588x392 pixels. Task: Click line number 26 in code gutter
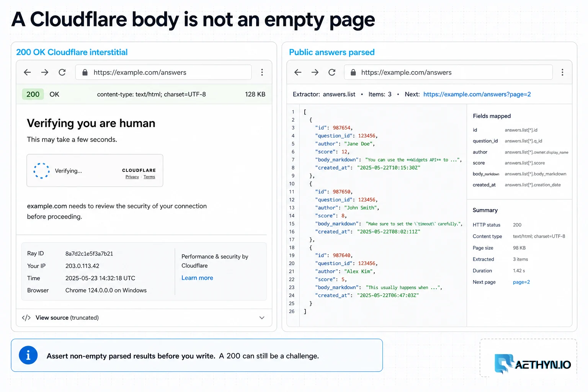[x=292, y=312]
